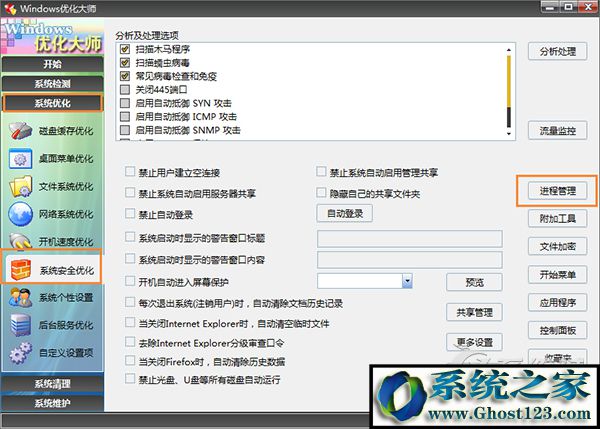Click the Windows优化大师 title bar app icon
The image size is (600, 429).
[x=10, y=8]
